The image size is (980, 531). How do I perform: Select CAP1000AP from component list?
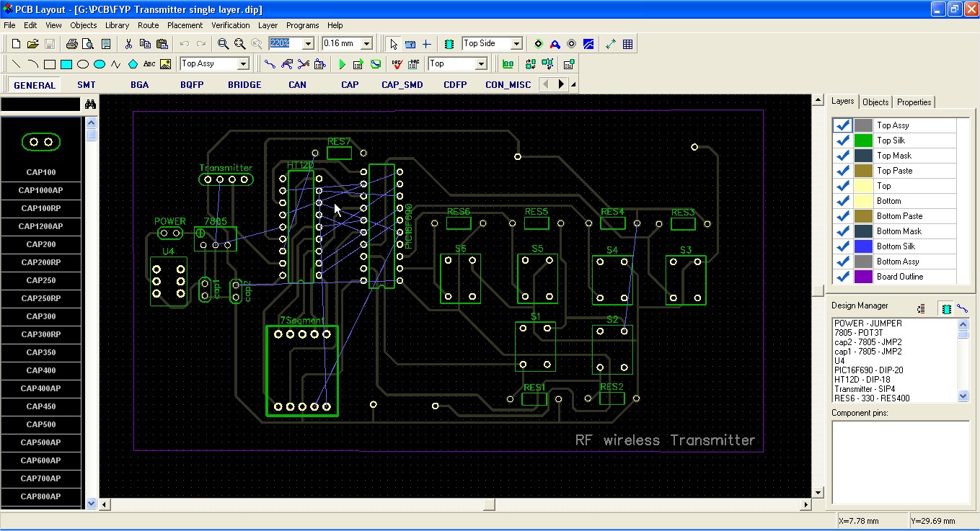tap(42, 190)
